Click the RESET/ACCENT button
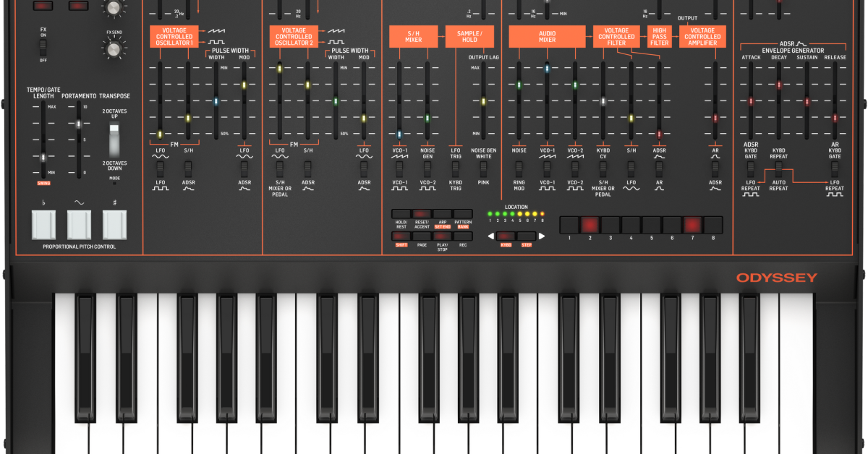Screen dimensions: 868x454 (x=422, y=214)
